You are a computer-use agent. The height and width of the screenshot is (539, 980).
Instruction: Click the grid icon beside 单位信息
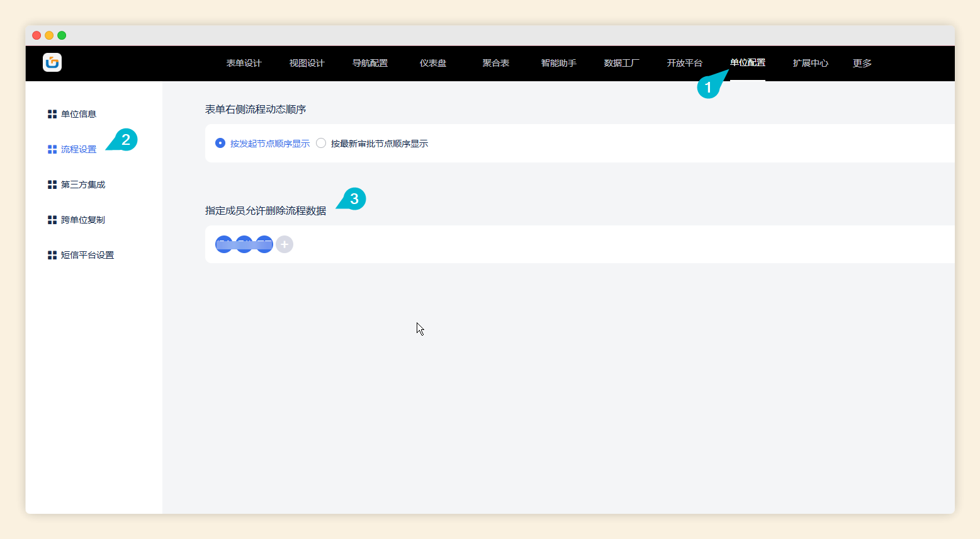click(x=52, y=113)
